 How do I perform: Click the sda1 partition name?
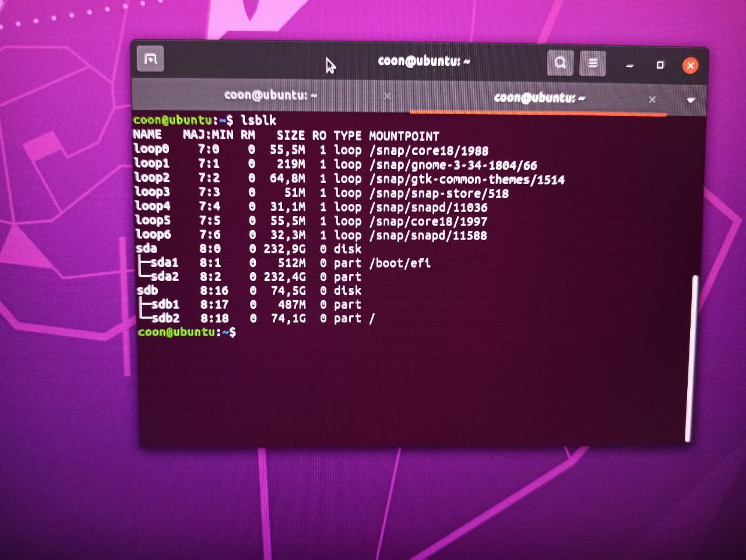click(164, 262)
